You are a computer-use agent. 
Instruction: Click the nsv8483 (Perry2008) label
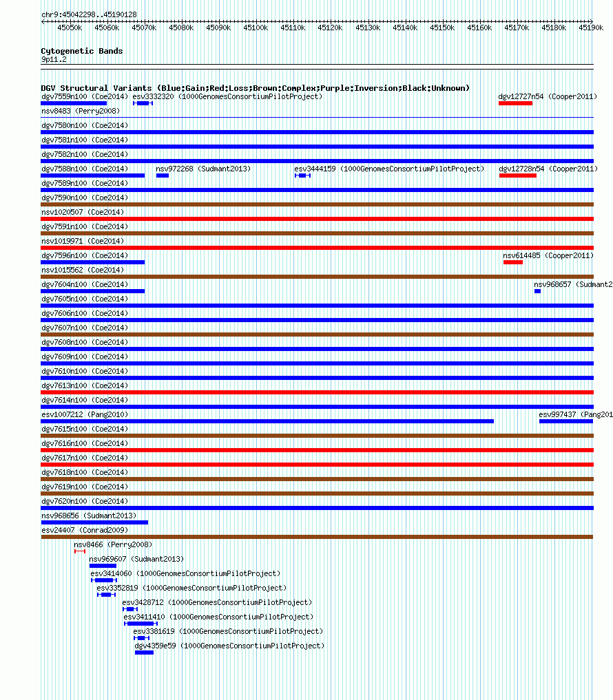pos(81,111)
